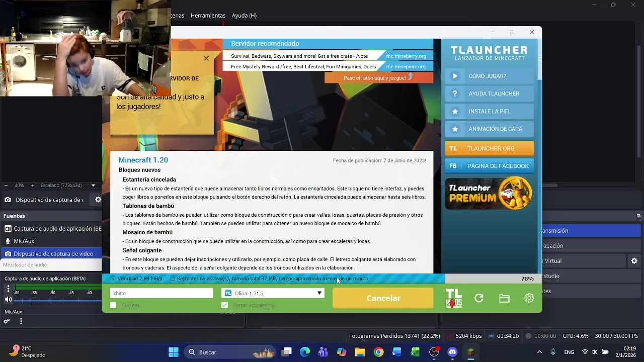Toggle Forzar actualización checkbox
This screenshot has width=644, height=362.
(224, 305)
